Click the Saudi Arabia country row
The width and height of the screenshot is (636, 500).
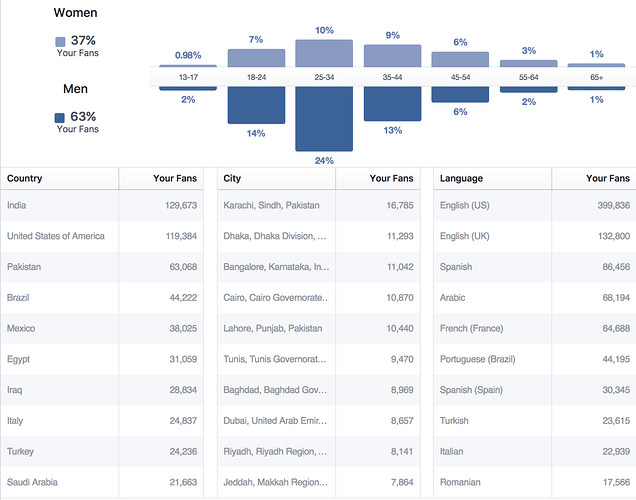pos(102,482)
